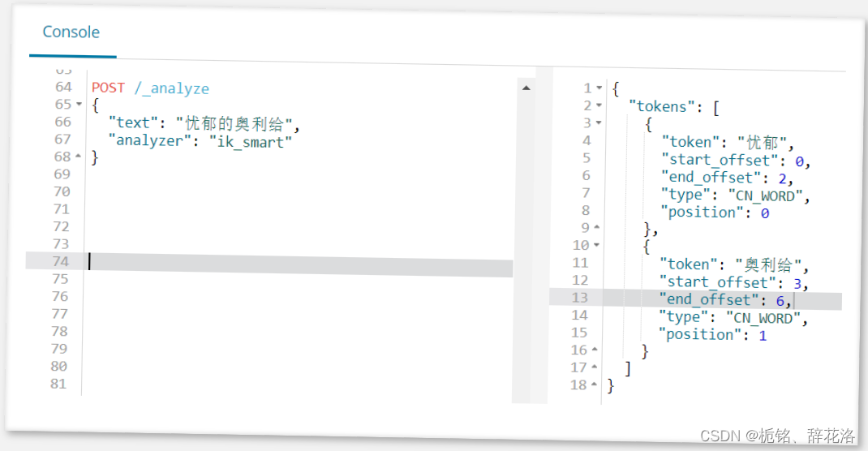Click fold marker at output line 18
Viewport: 868px width, 451px height.
[x=594, y=384]
